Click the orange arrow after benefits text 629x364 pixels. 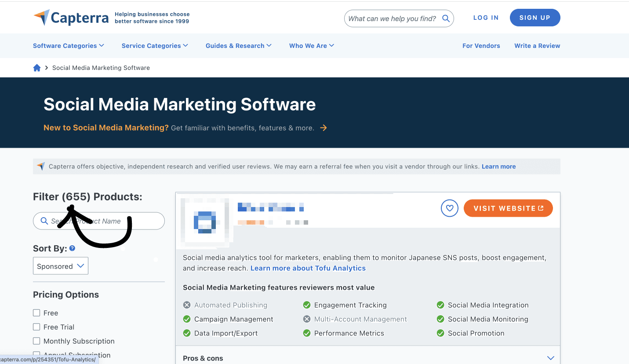324,128
